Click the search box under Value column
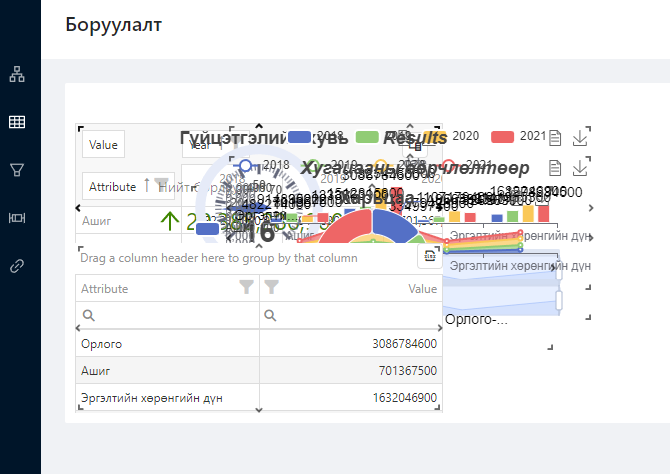The height and width of the screenshot is (474, 670). 351,315
